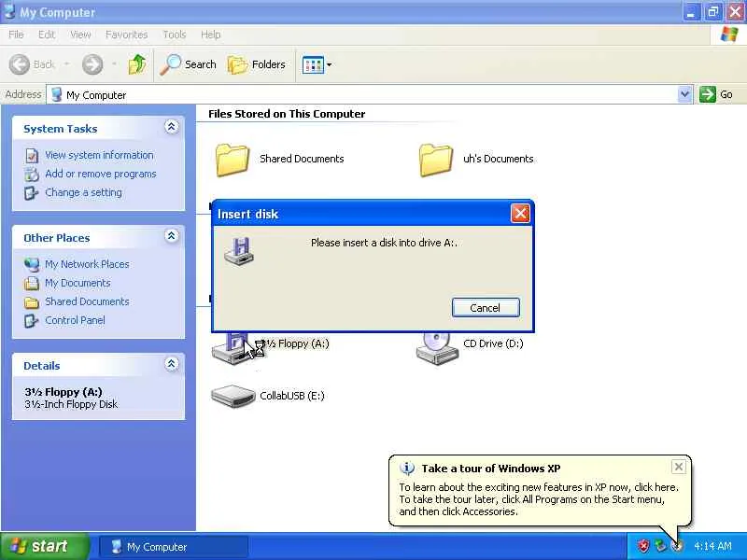The width and height of the screenshot is (747, 560).
Task: Select the CollabUSB (E:) drive icon
Action: click(x=233, y=396)
